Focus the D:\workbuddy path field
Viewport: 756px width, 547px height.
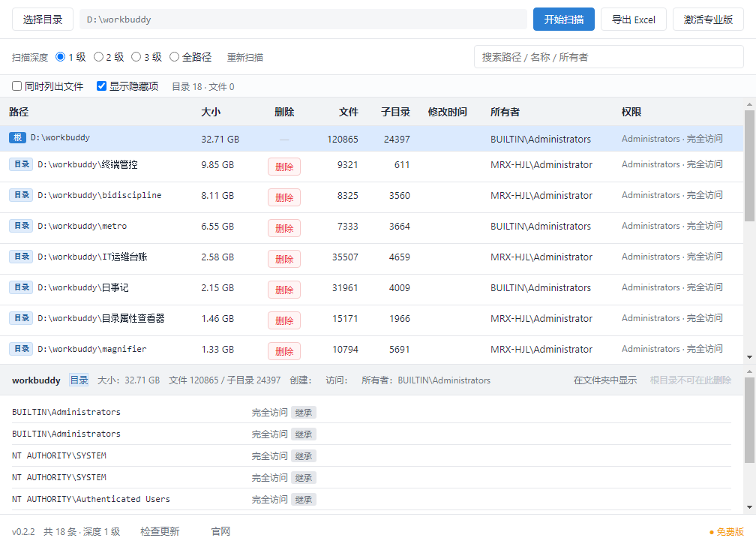pos(303,20)
